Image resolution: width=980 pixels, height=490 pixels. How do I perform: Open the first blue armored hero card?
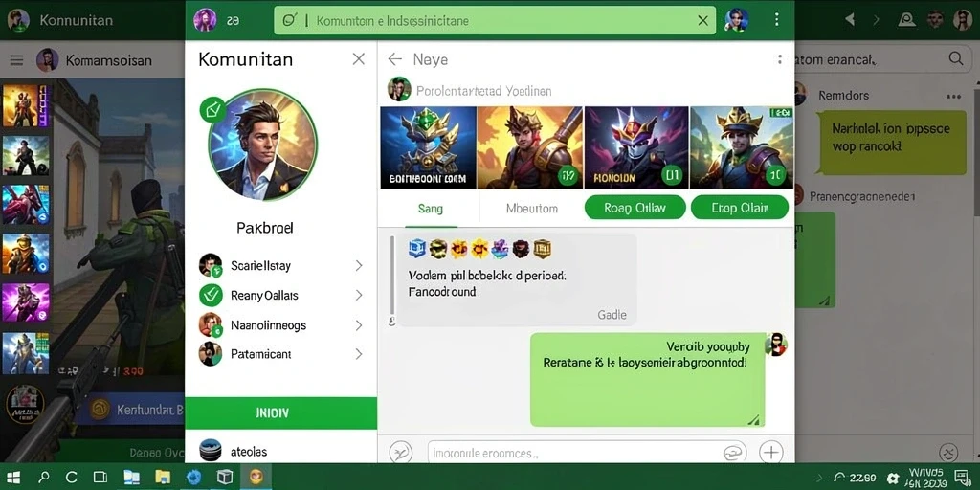428,147
